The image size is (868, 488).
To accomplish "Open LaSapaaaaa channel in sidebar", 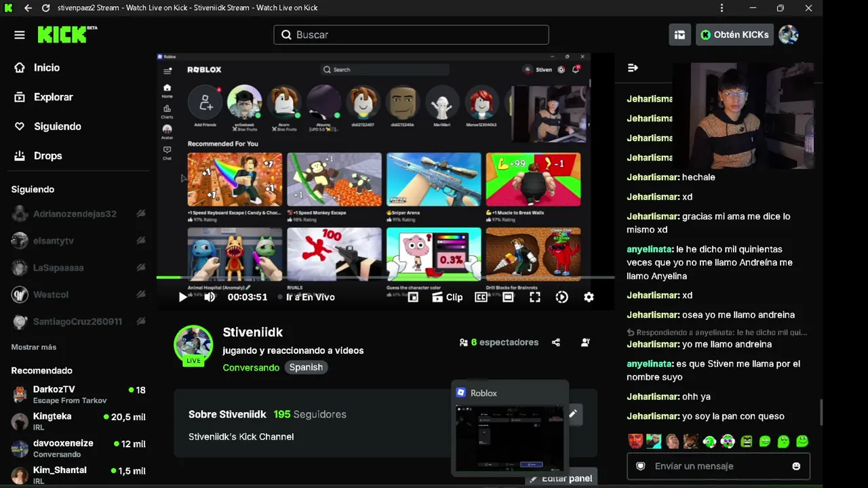I will coord(79,268).
